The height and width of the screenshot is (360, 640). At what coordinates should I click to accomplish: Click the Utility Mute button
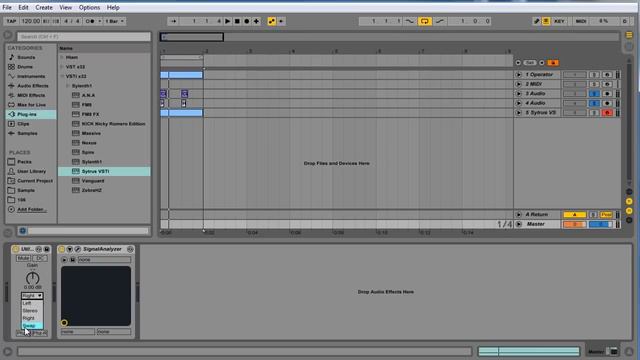tap(23, 258)
